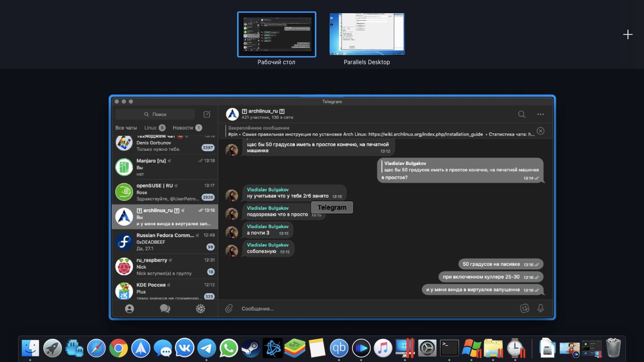Open the emoji sticker panel
Screen dimensions: 644x362
click(x=524, y=308)
